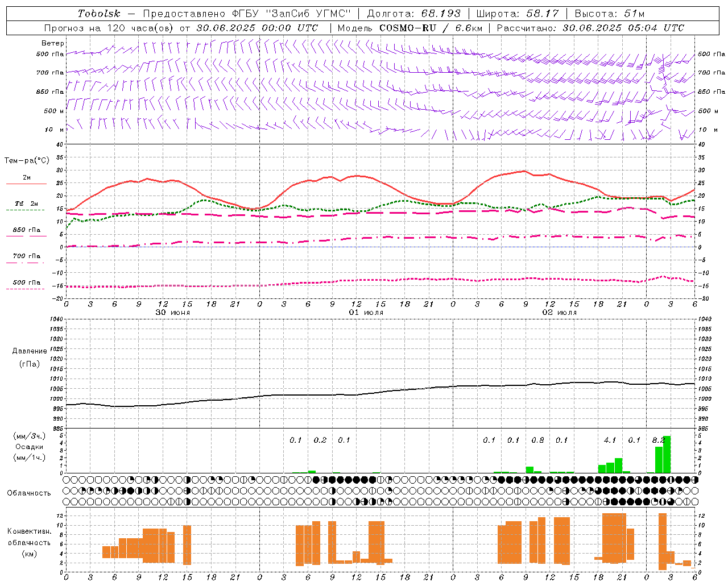Image resolution: width=728 pixels, height=582 pixels.
Task: Click the 'Прогноз на 120 часа(ов)' text
Action: pyautogui.click(x=109, y=28)
